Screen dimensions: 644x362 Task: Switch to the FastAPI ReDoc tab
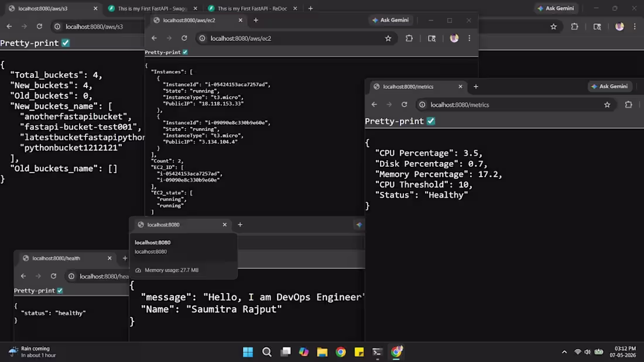(x=252, y=8)
